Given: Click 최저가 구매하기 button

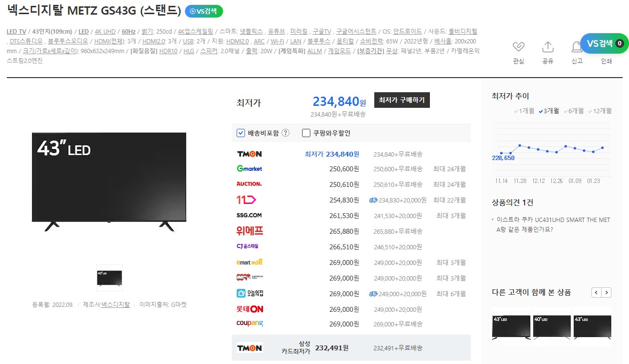Looking at the screenshot, I should tap(402, 100).
